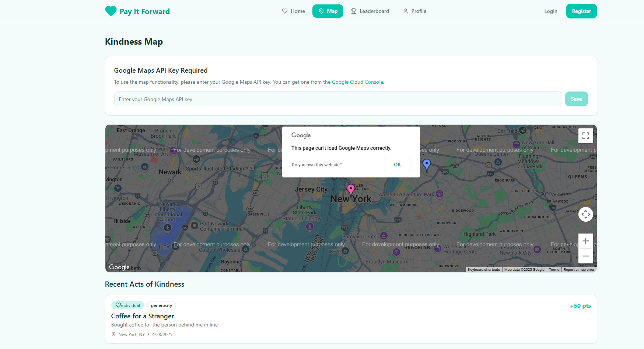Select the blue map pin
Image resolution: width=644 pixels, height=349 pixels.
coord(427,165)
